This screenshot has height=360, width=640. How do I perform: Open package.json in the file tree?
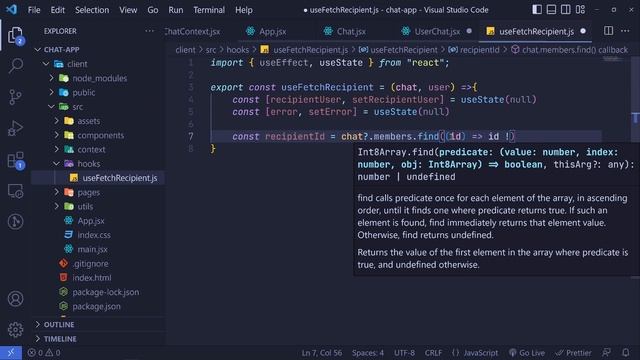tap(96, 306)
